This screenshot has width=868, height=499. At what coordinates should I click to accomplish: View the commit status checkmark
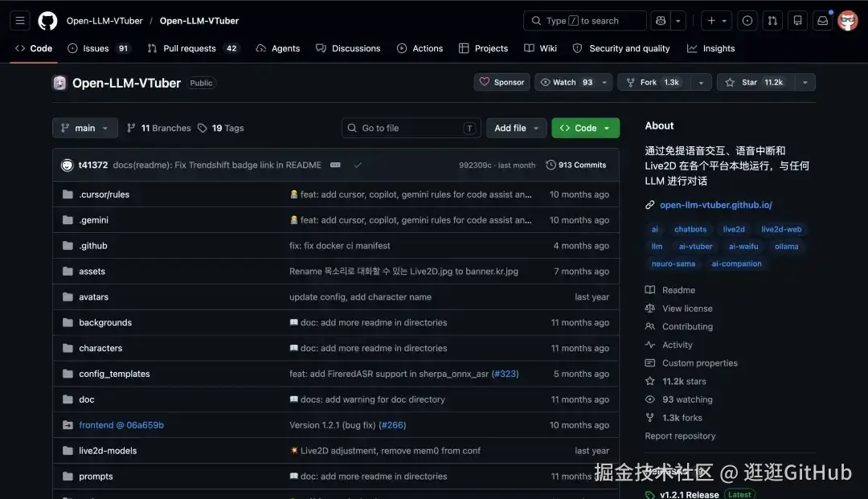tap(358, 165)
